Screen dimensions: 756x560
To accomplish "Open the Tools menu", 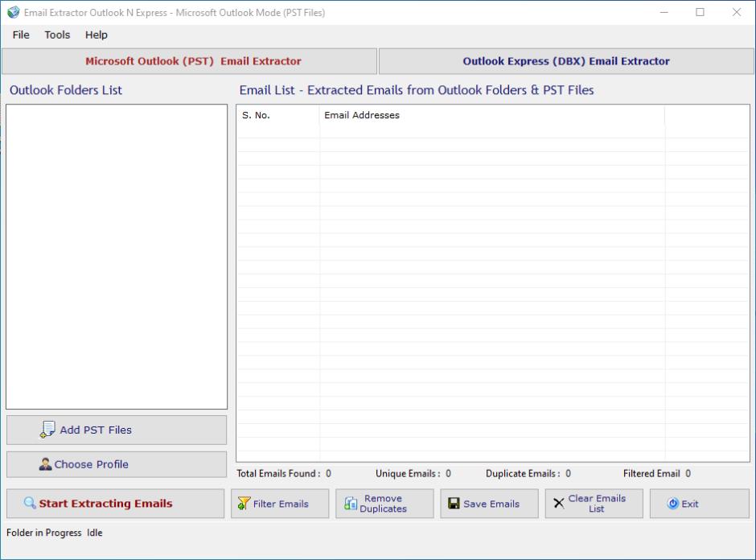I will tap(57, 35).
